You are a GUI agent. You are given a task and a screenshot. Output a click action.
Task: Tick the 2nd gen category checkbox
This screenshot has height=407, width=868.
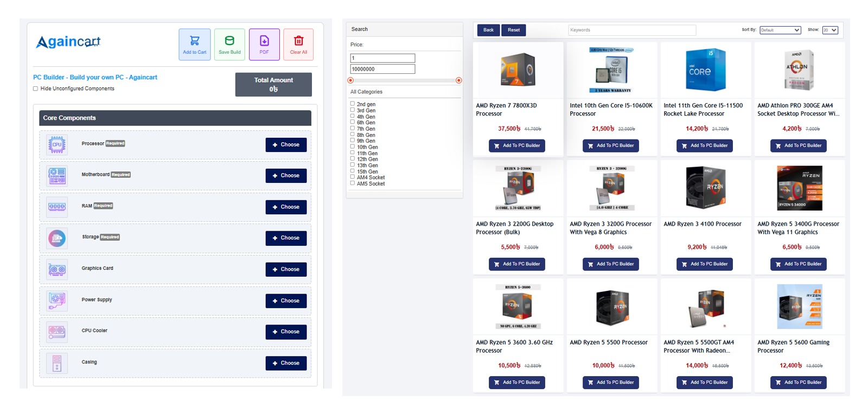point(352,103)
